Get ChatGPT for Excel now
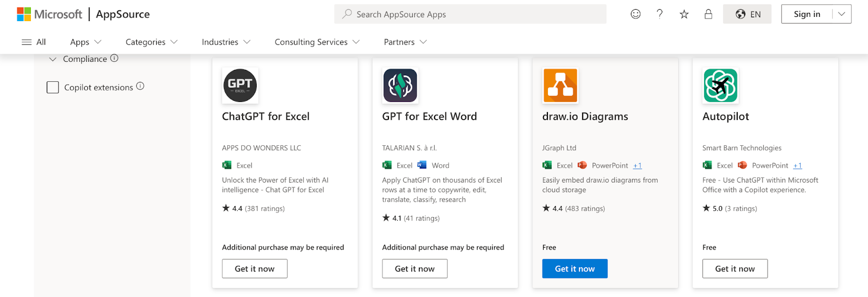The image size is (868, 297). click(x=254, y=269)
